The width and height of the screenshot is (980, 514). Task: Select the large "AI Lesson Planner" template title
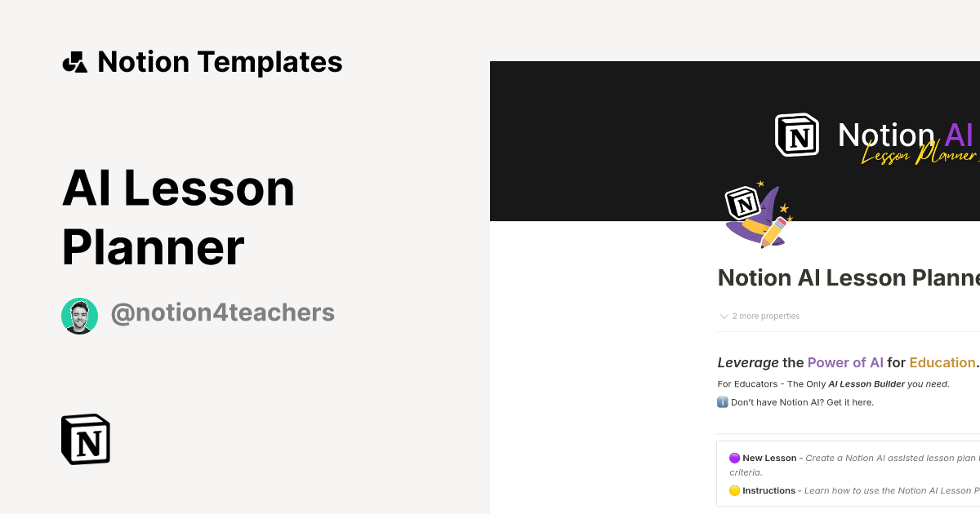click(178, 218)
